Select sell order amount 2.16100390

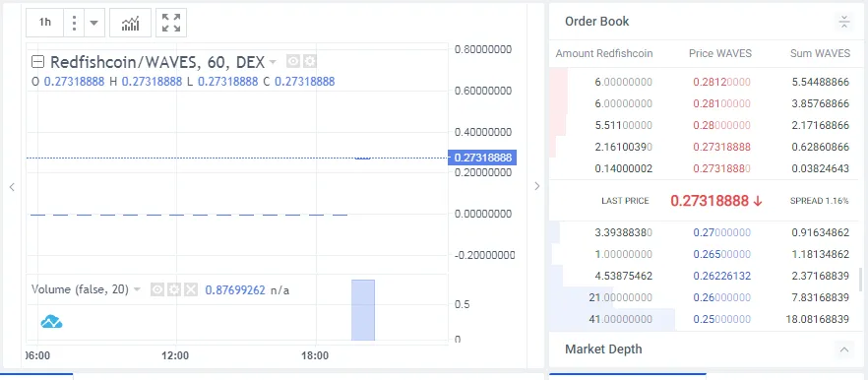pos(623,147)
